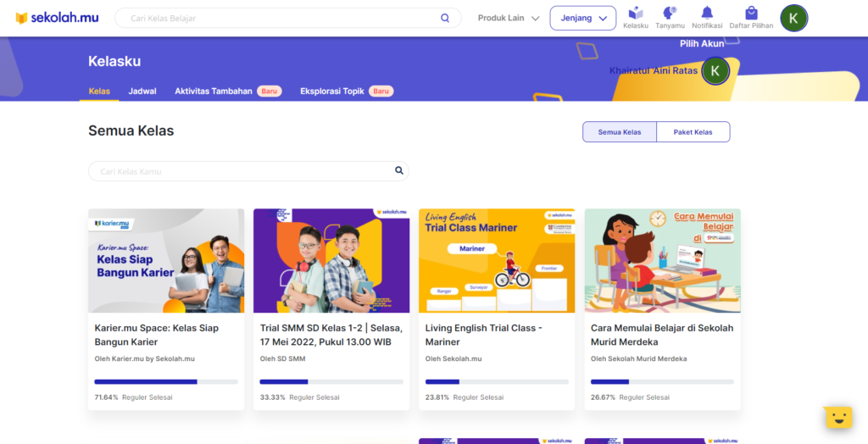Click magnifier in Cari Kelas Kamu field
The height and width of the screenshot is (444, 868).
[x=399, y=170]
